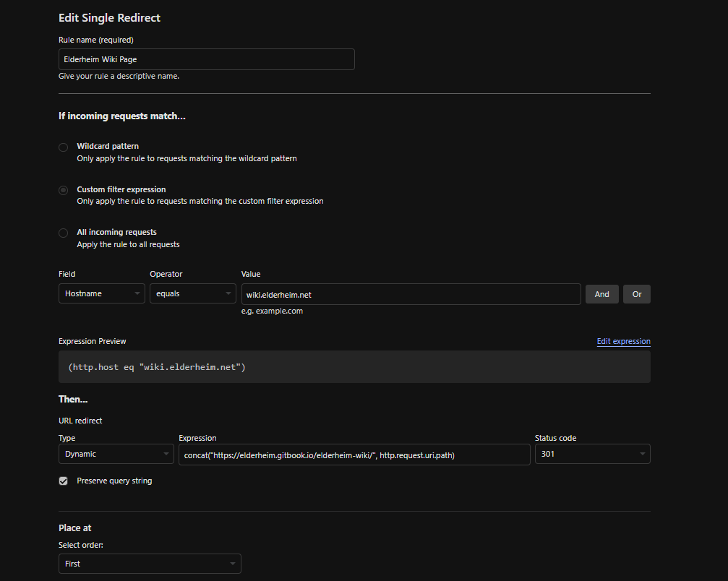The width and height of the screenshot is (728, 581).
Task: Click the Value field showing wiki.elderheim.net
Action: (x=411, y=294)
